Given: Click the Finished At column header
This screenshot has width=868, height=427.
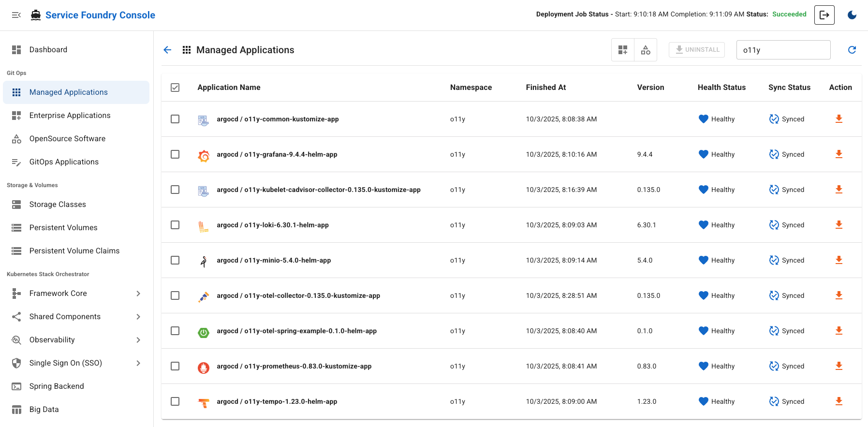Looking at the screenshot, I should pyautogui.click(x=546, y=88).
